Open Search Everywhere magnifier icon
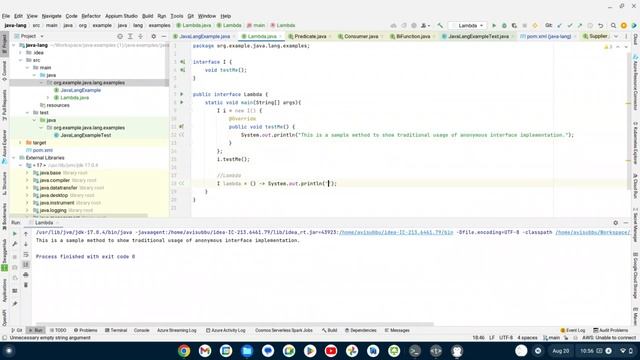Screen dimensions: 640x360 click(613, 25)
